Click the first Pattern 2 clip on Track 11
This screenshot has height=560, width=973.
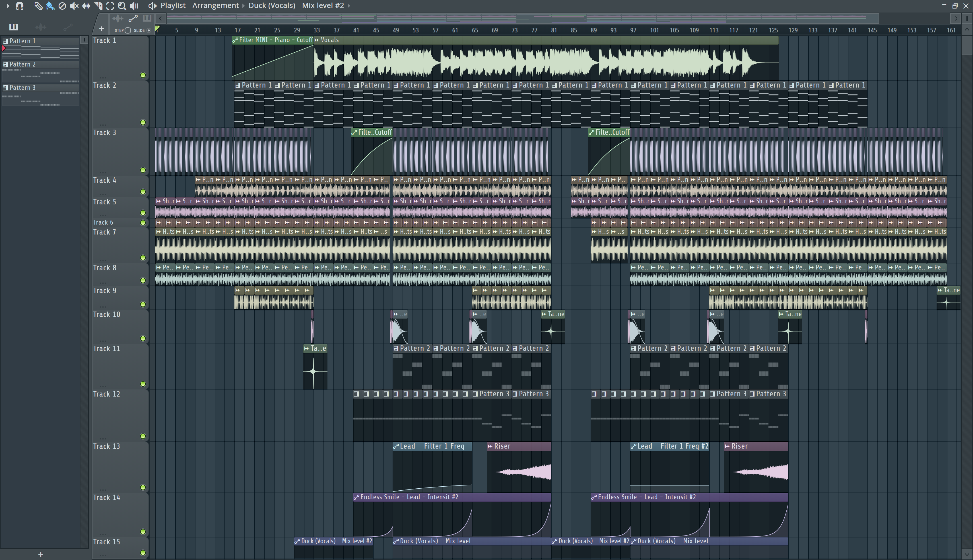point(412,366)
